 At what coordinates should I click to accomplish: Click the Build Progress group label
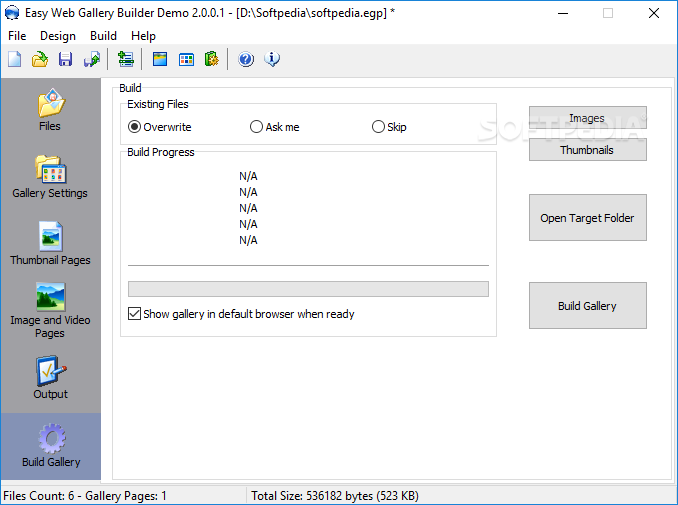161,152
